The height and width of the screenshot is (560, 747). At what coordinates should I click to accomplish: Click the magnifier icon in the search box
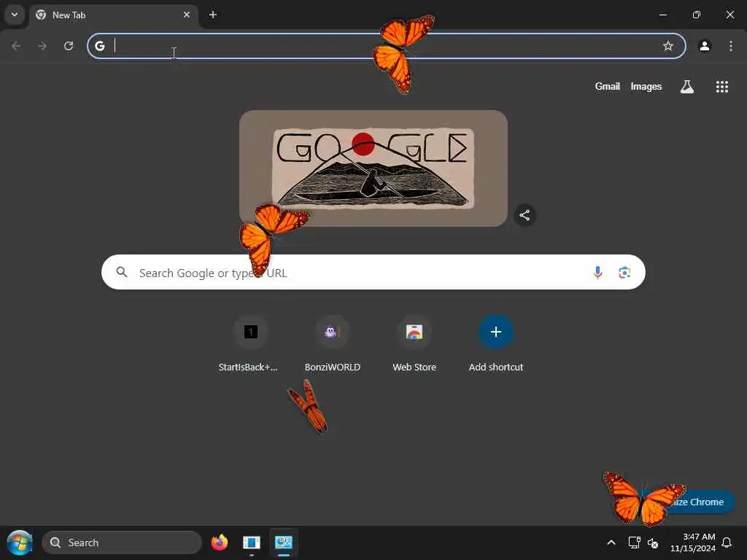[122, 272]
